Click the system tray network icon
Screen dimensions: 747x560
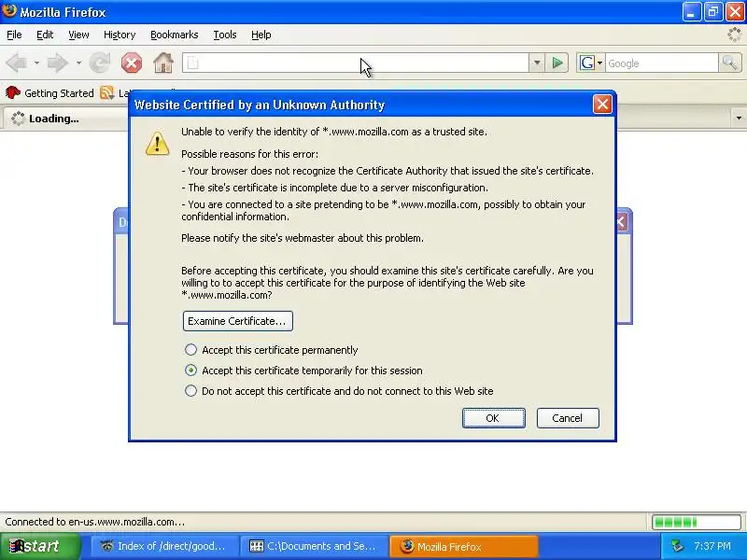pos(677,546)
